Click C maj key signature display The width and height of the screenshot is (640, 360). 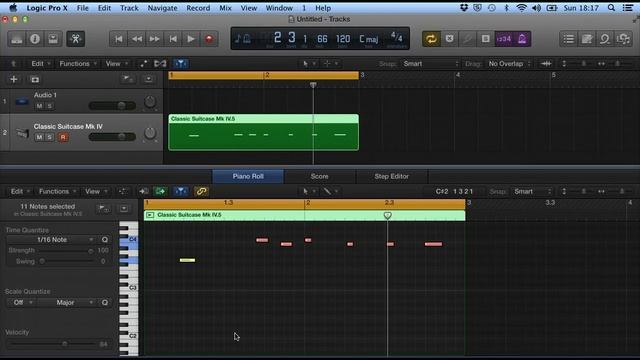tap(368, 39)
